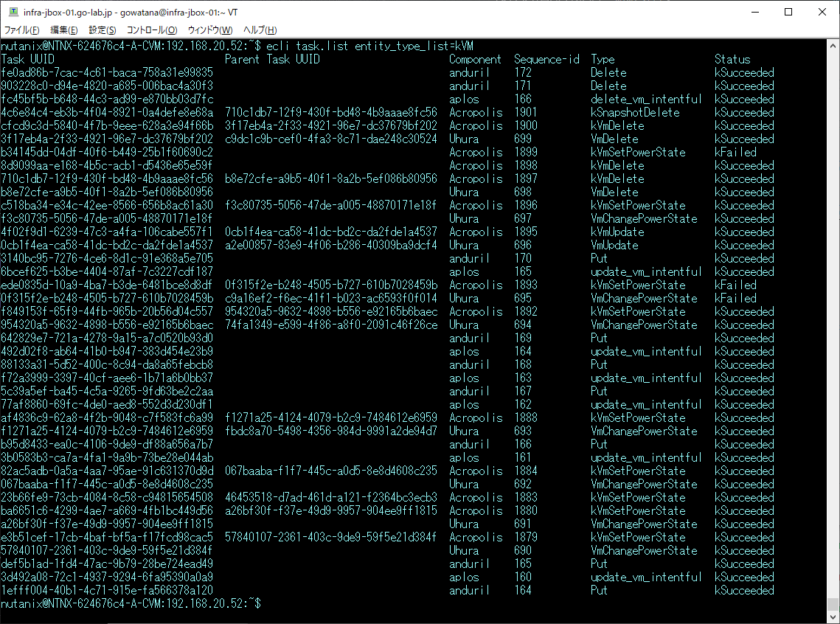Click the Status column header text
Image resolution: width=840 pixels, height=624 pixels.
click(x=732, y=60)
